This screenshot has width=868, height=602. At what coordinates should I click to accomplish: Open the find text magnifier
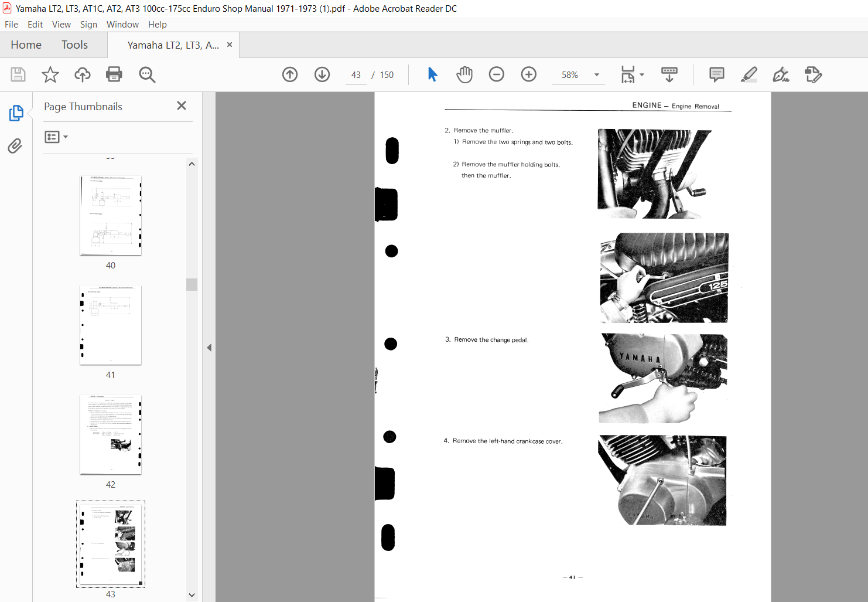coord(147,74)
